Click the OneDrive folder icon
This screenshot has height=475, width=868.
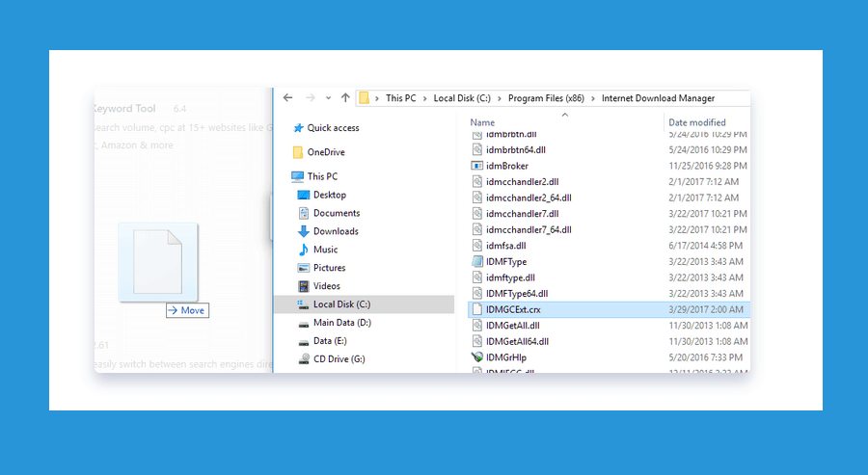[x=298, y=152]
